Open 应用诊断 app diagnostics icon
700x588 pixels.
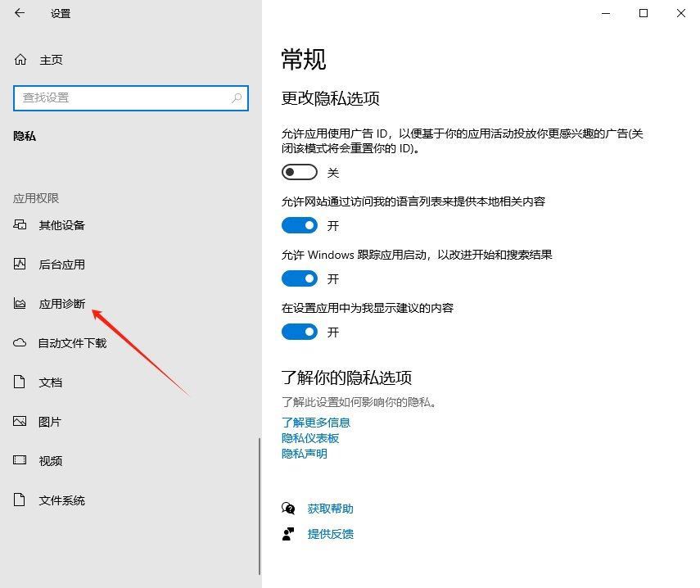pos(20,303)
